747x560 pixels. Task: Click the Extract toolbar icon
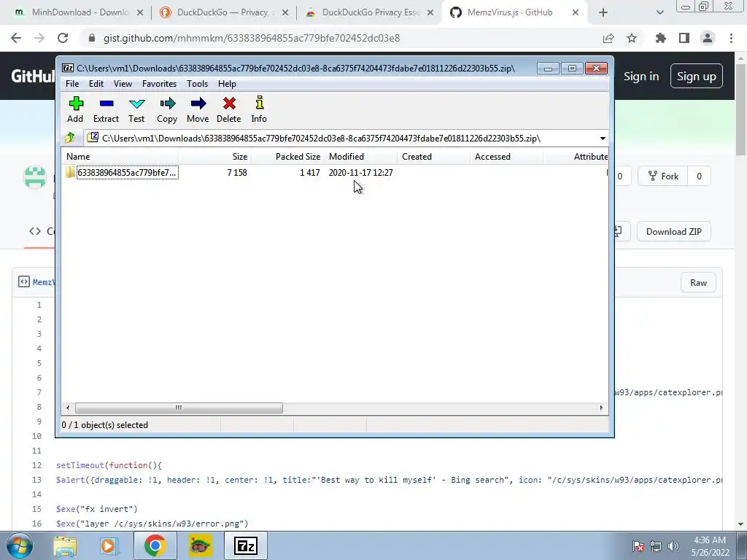[x=106, y=110]
